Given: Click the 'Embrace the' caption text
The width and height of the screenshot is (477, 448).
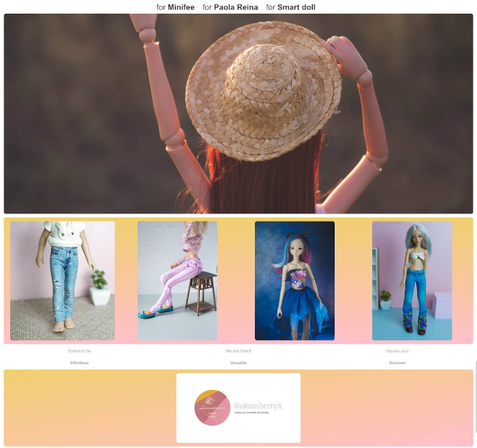Looking at the screenshot, I should pyautogui.click(x=80, y=351).
